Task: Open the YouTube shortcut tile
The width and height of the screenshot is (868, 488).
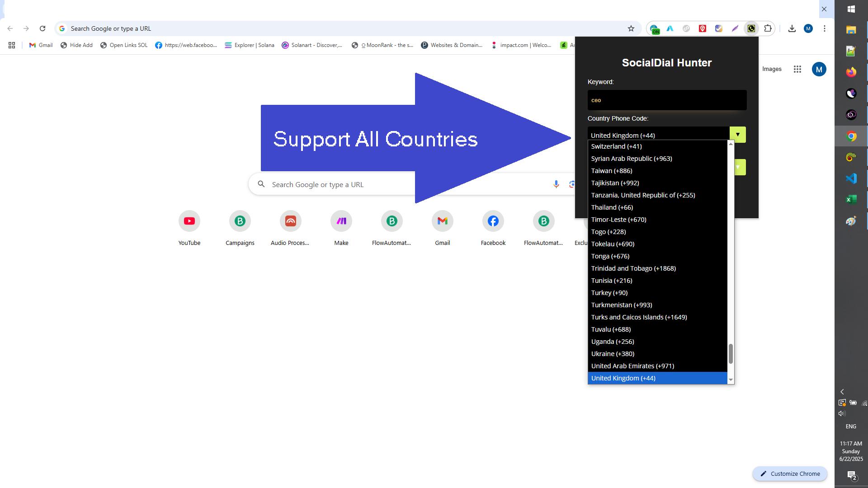Action: click(189, 221)
